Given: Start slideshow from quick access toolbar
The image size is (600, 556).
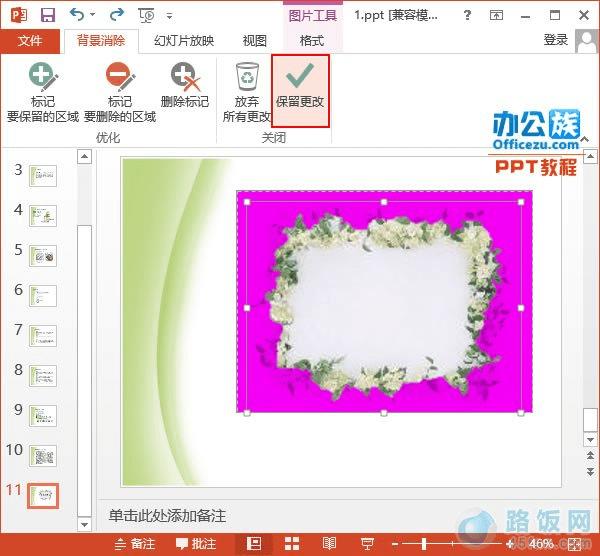Looking at the screenshot, I should (x=146, y=16).
